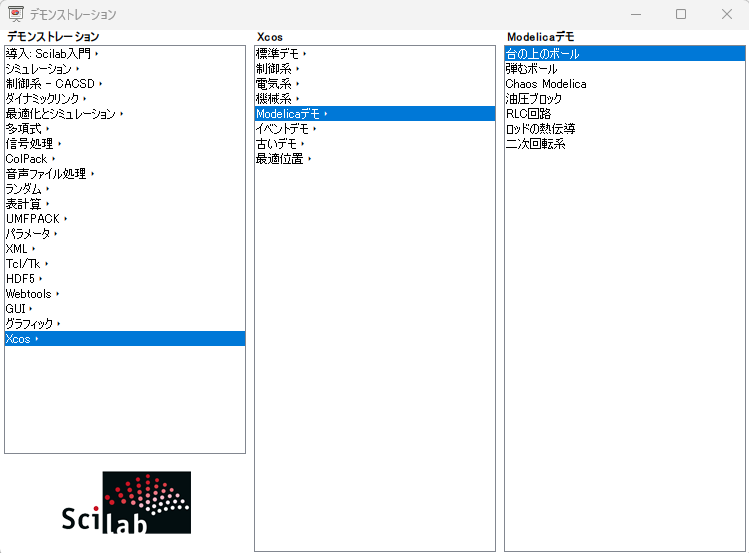Viewport: 749px width, 553px height.
Task: Open the 導入: Scilab入門 demo category
Action: click(x=125, y=53)
